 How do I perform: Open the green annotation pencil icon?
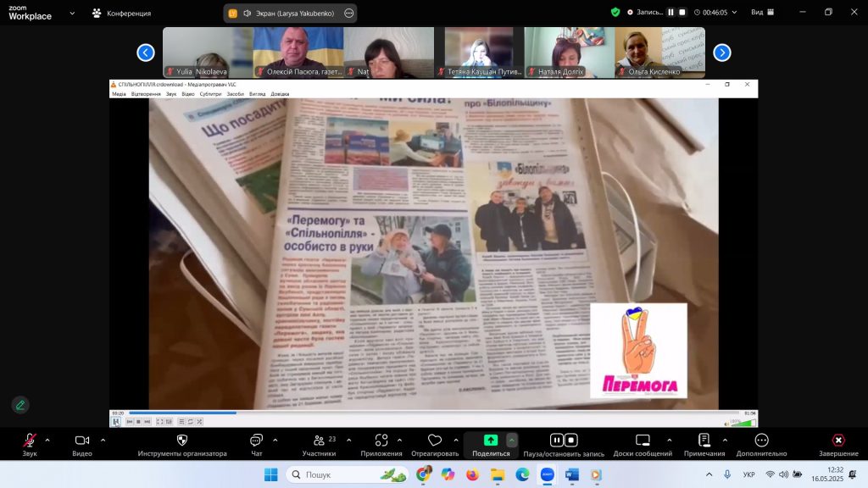(x=20, y=405)
